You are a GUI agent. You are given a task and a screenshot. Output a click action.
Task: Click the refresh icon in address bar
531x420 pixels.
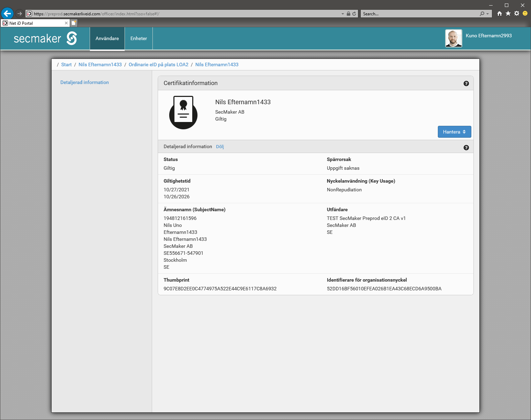pyautogui.click(x=354, y=14)
